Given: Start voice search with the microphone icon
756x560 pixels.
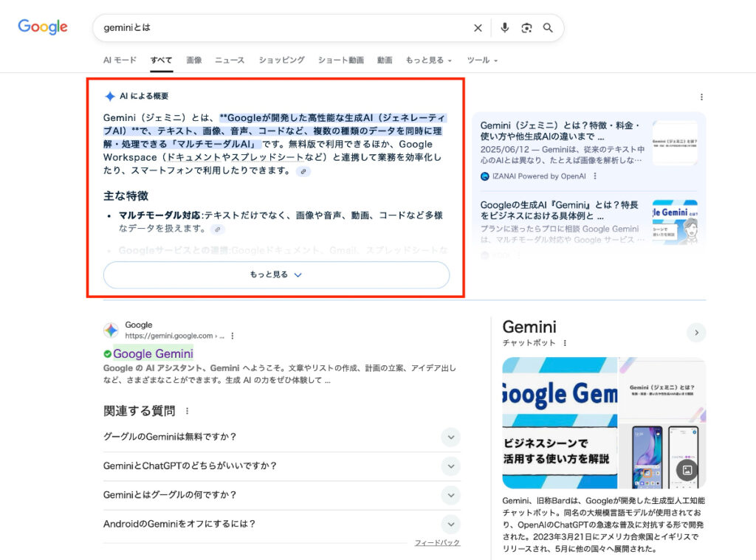Looking at the screenshot, I should (504, 27).
